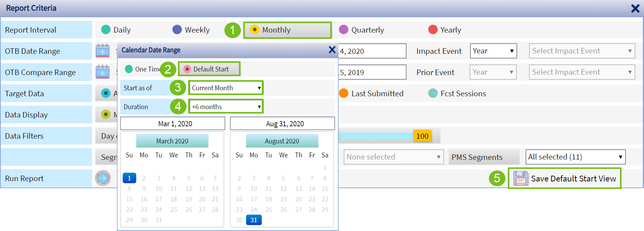The height and width of the screenshot is (231, 644).
Task: Click the OTB Date Range calendar icon
Action: 103,51
